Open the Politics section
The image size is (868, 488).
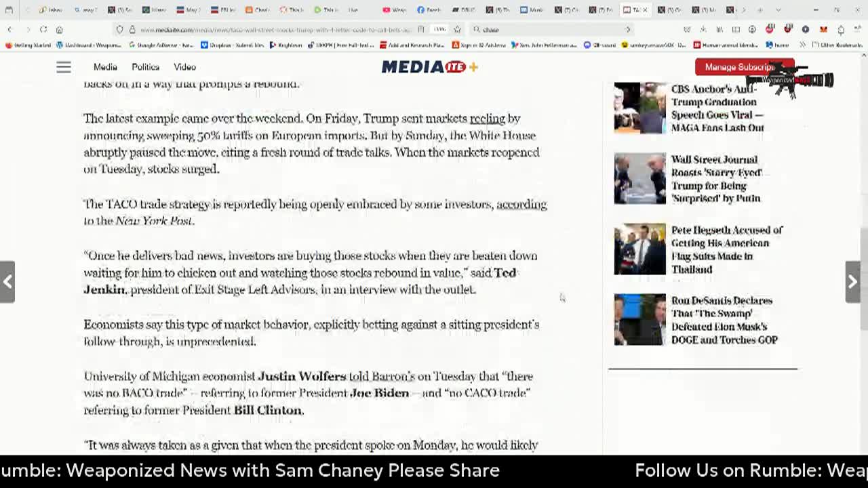(x=145, y=67)
